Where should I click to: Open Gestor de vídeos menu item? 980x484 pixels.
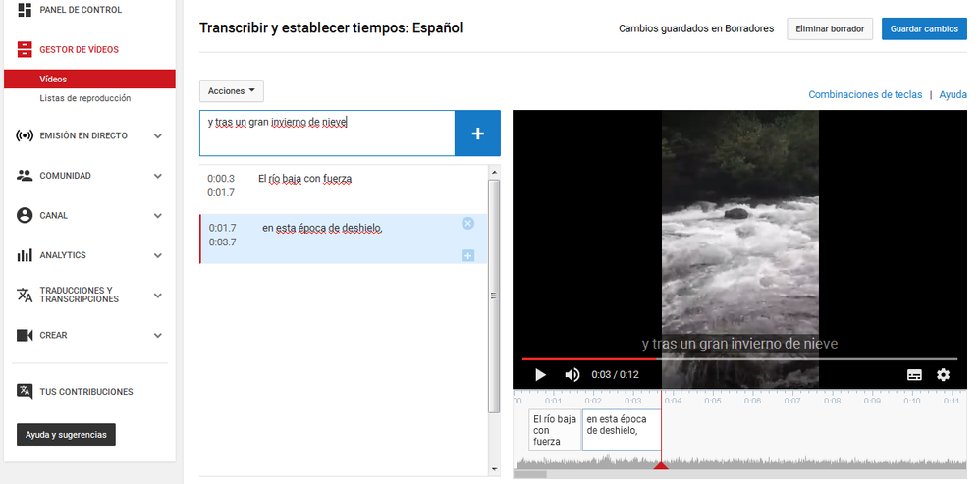coord(79,49)
